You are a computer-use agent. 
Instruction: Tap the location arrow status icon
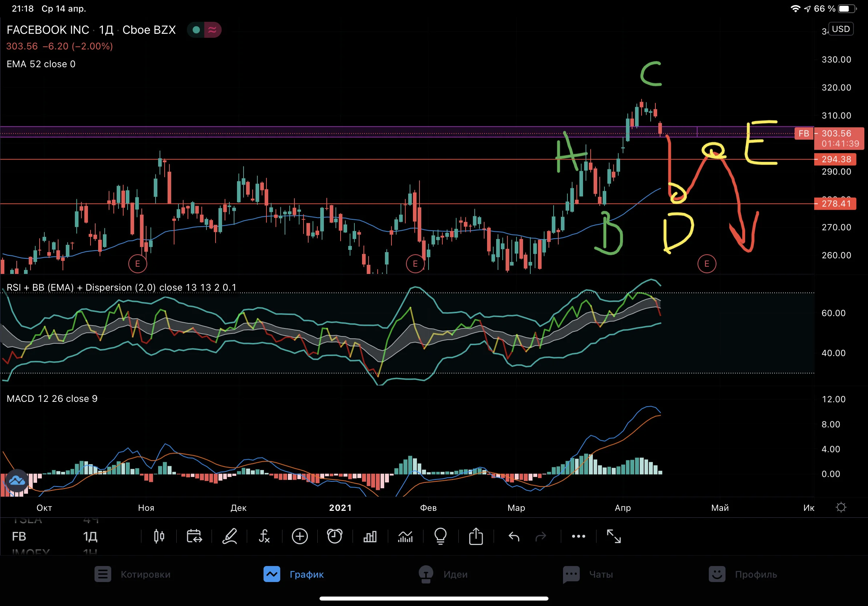[808, 9]
